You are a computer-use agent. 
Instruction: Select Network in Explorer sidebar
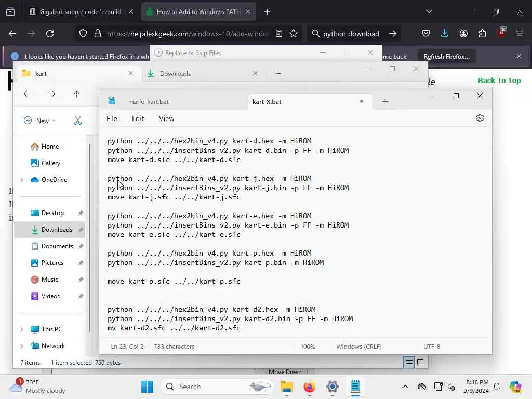click(x=53, y=346)
